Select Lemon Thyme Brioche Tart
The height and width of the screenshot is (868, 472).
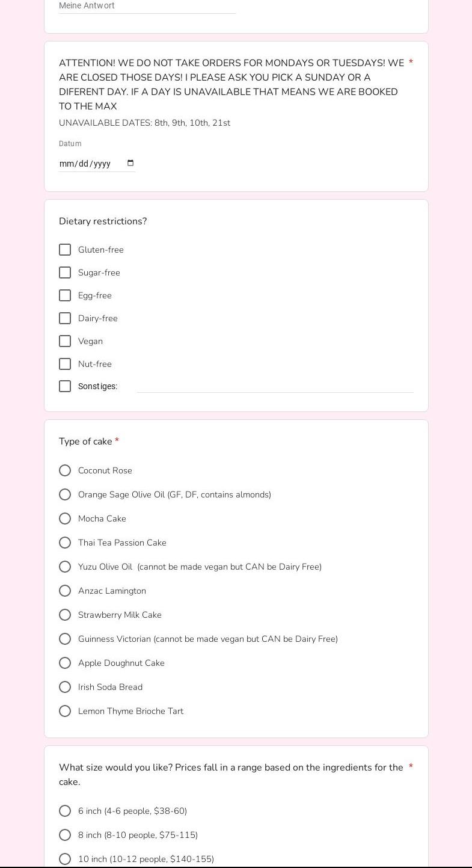pos(65,711)
